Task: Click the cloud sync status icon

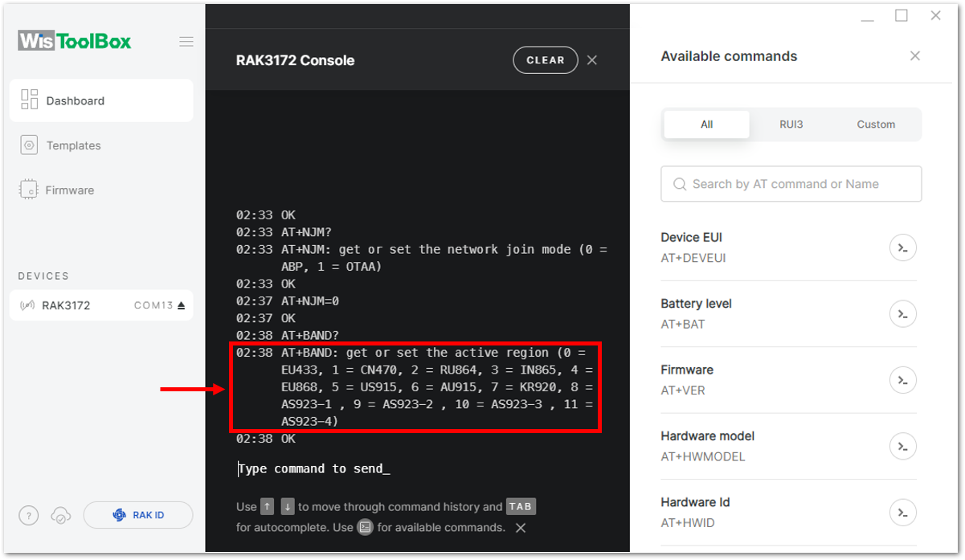Action: tap(60, 516)
